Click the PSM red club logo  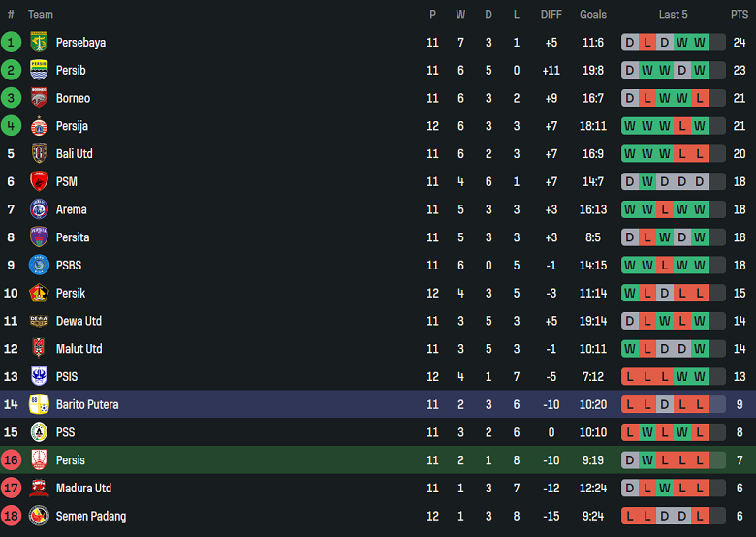click(39, 182)
